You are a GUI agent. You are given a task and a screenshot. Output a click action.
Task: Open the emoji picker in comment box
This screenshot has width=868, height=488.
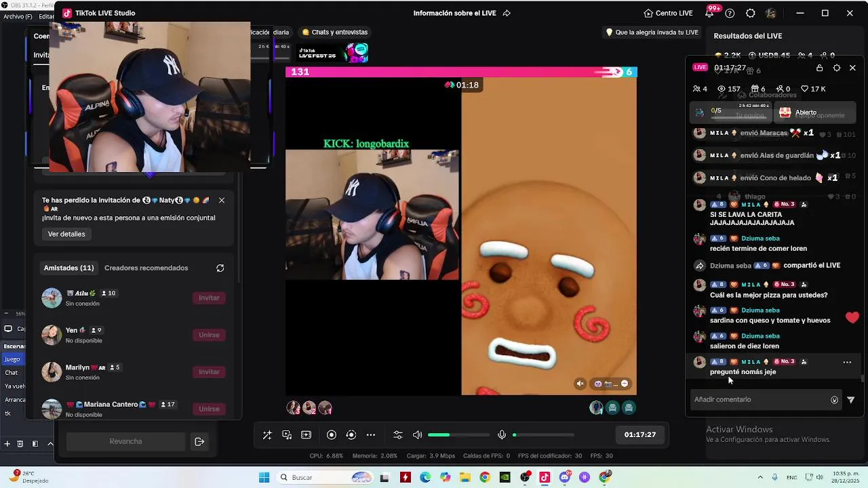coord(834,400)
